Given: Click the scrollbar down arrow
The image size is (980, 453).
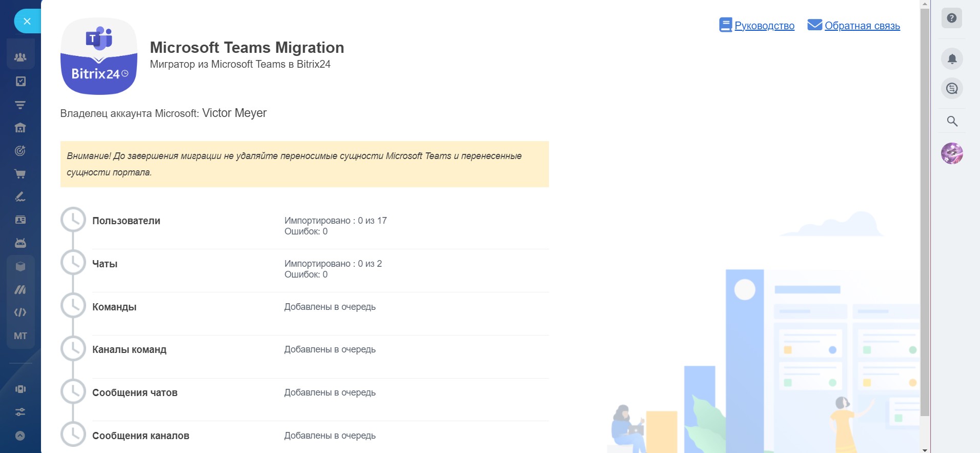Looking at the screenshot, I should click(925, 449).
